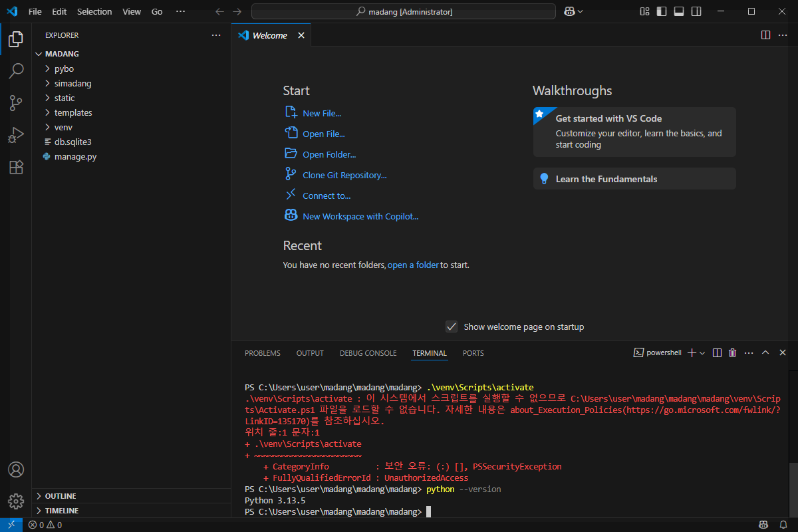Open the Run and Debug view
Screen dimensions: 798x532
point(16,135)
